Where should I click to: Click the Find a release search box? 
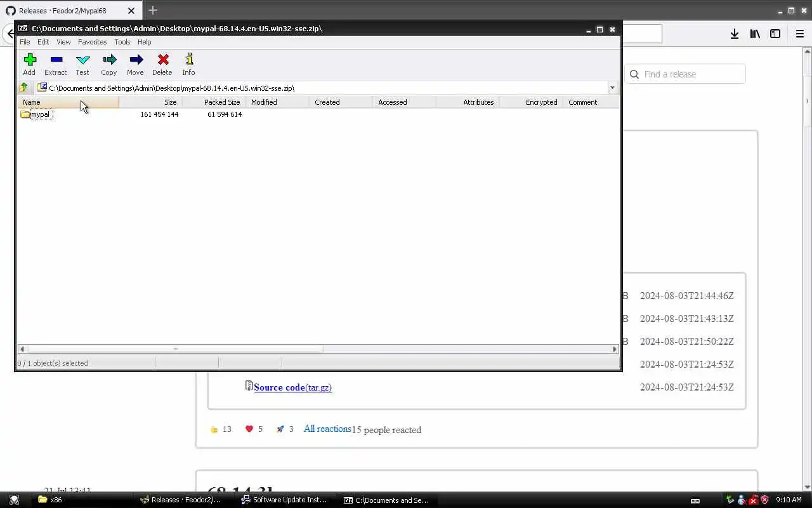(685, 74)
